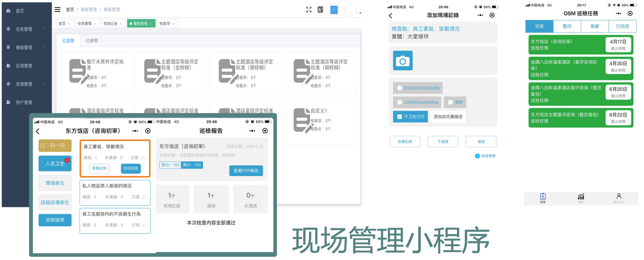This screenshot has width=644, height=260.
Task: Tap the 現場記錄 count tile
Action: [x=172, y=199]
